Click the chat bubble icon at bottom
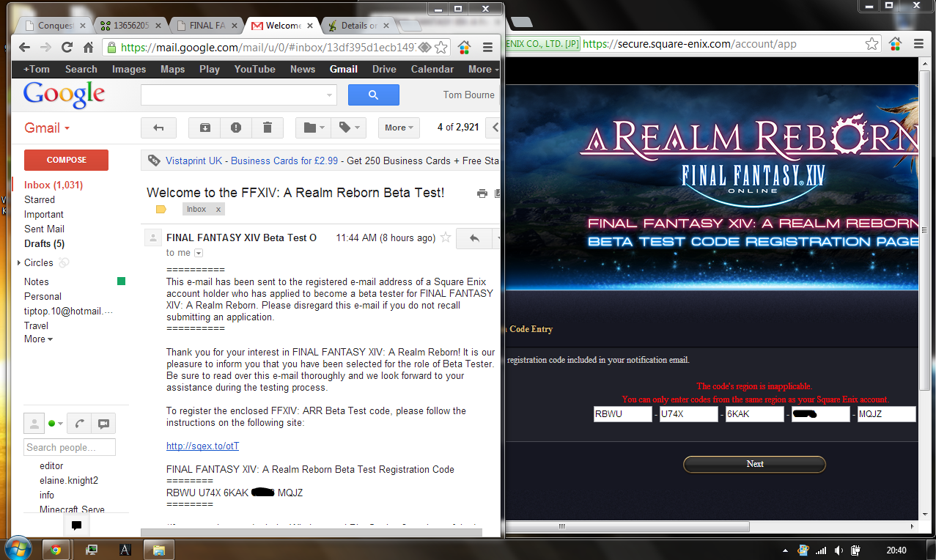This screenshot has width=936, height=560. tap(76, 526)
